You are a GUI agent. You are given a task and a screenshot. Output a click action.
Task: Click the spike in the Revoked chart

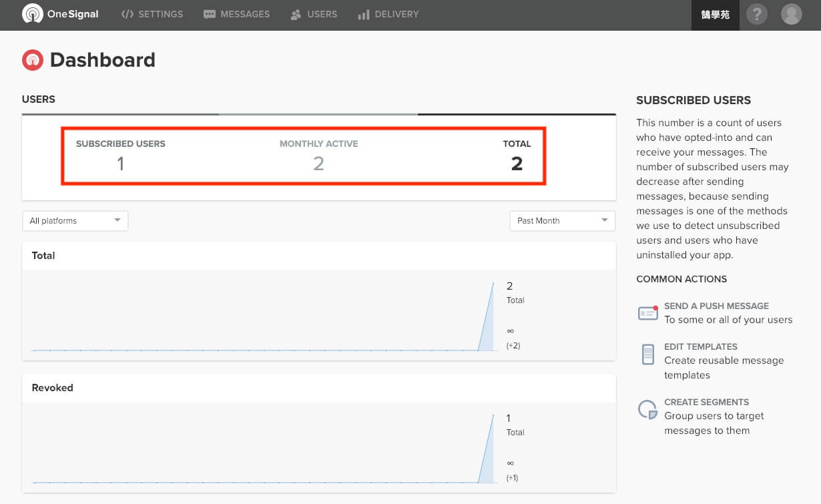[x=489, y=454]
